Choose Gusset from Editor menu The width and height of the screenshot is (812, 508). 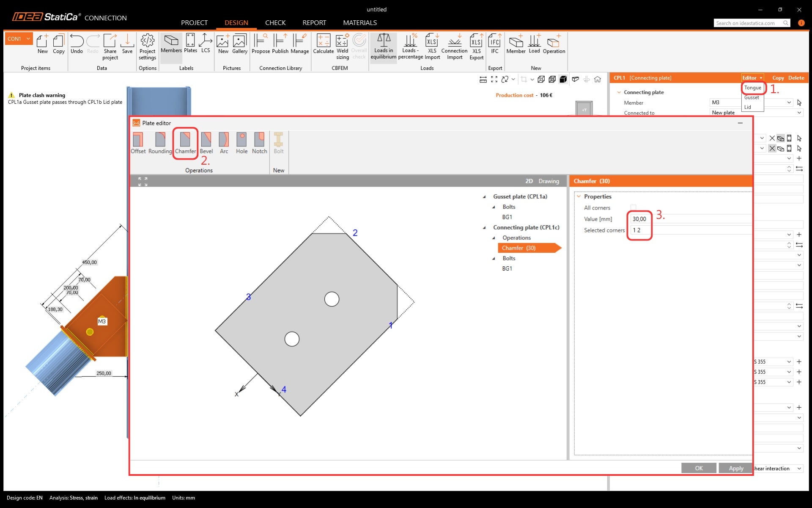click(x=752, y=97)
